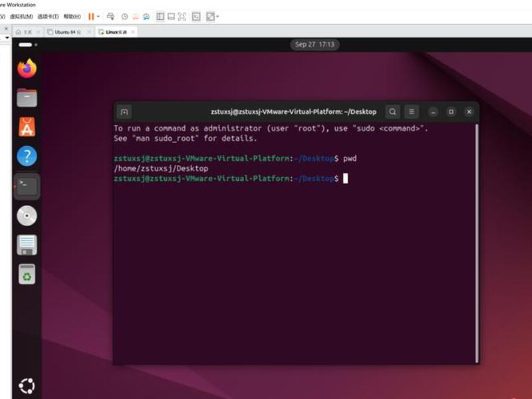Open the 帮助(H) menu
The image size is (532, 399).
72,16
